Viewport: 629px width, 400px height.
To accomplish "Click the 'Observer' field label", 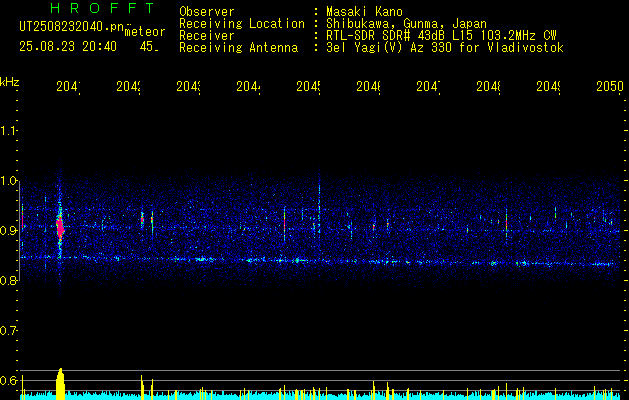I will tap(207, 12).
